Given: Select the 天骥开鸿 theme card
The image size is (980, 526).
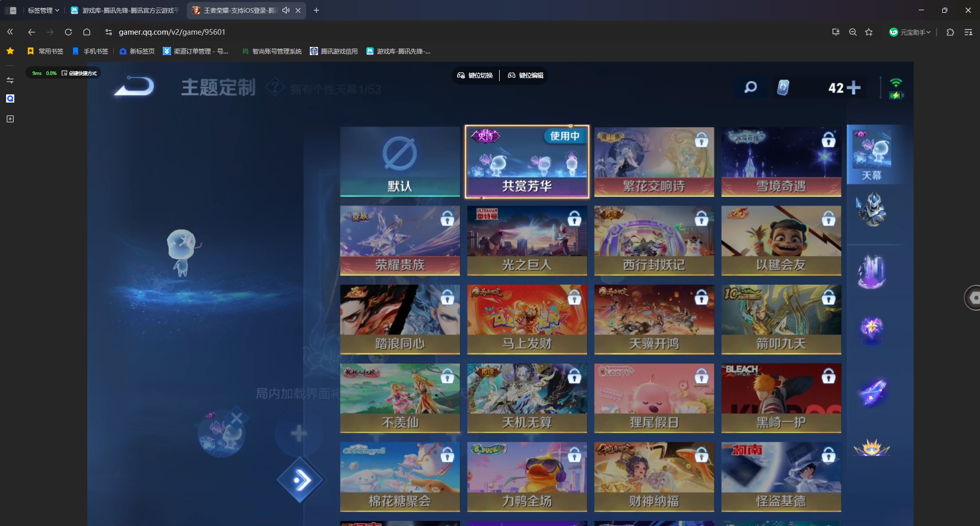Looking at the screenshot, I should pos(654,319).
